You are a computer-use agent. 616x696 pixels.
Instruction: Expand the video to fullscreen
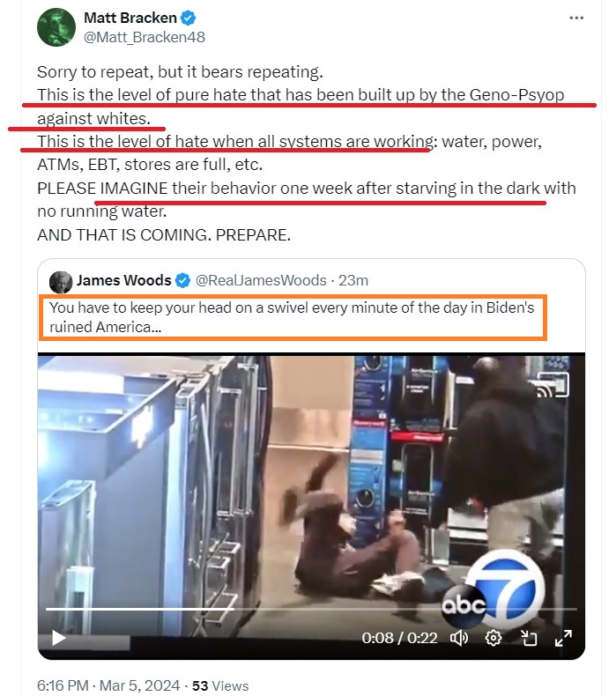point(563,639)
